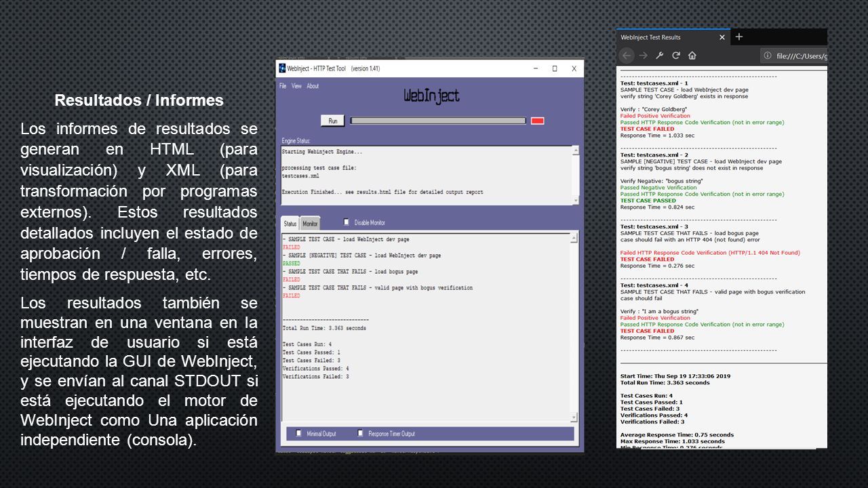
Task: Click the site info icon in address bar
Action: [x=768, y=56]
